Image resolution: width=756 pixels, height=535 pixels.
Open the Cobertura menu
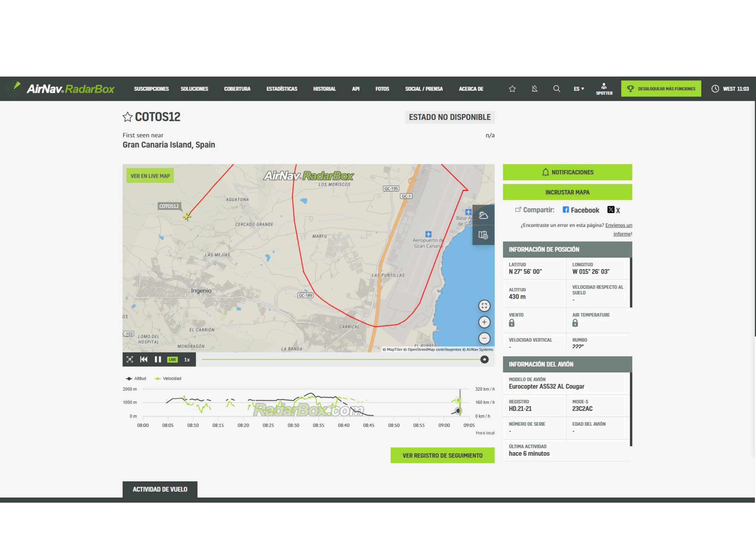[237, 89]
